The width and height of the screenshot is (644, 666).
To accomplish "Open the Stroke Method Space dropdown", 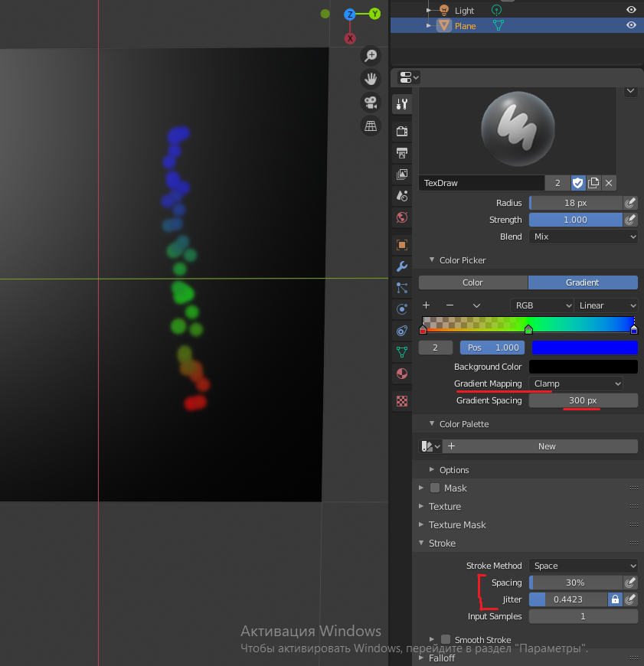I will pos(584,566).
